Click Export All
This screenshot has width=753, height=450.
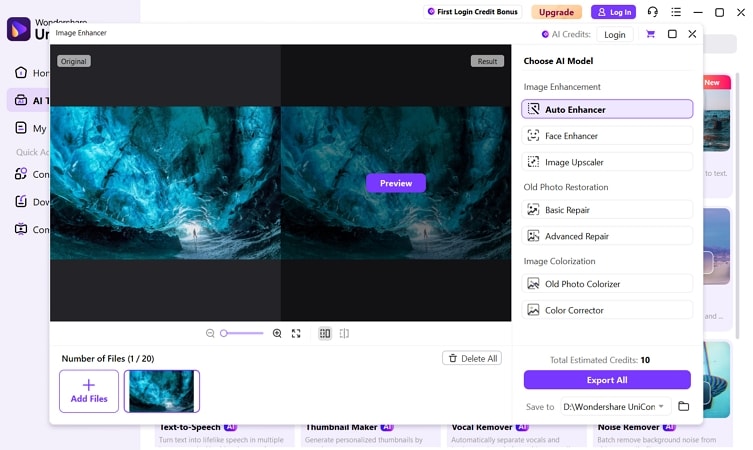[607, 379]
